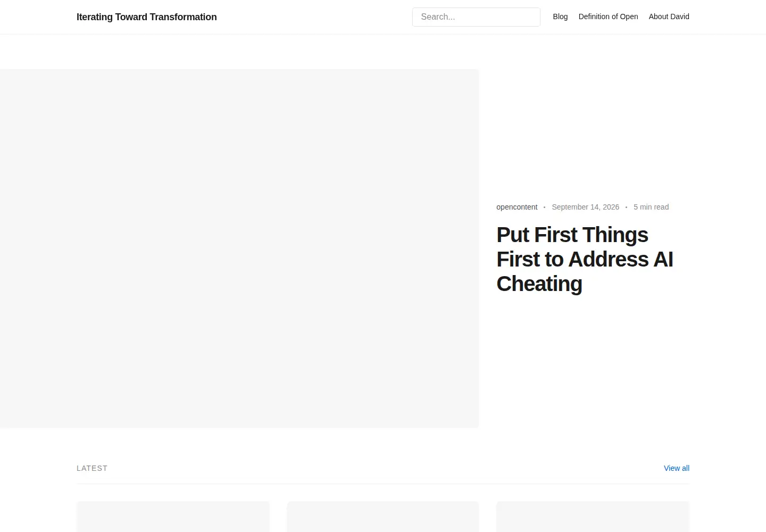Open the Iterating Toward Transformation home link

coord(146,17)
